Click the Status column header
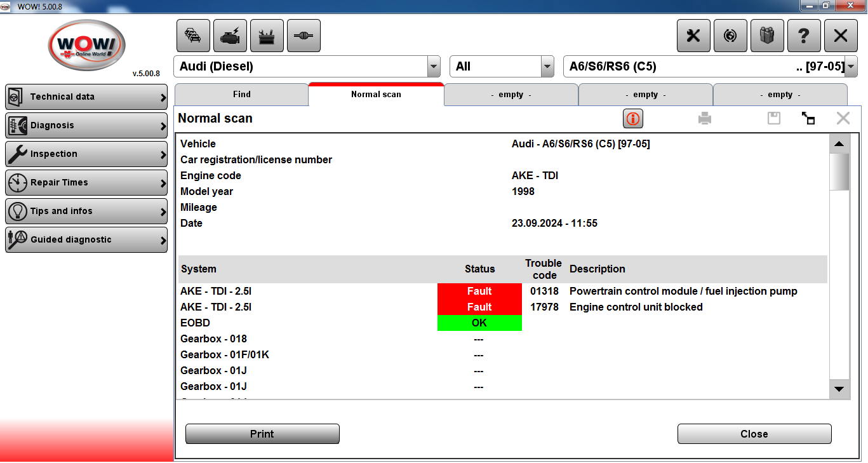 [x=479, y=269]
